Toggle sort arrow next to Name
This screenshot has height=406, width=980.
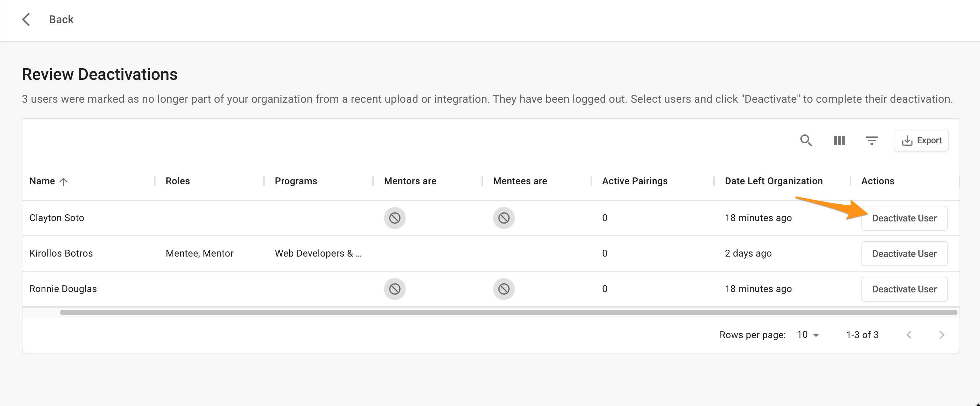click(x=63, y=182)
